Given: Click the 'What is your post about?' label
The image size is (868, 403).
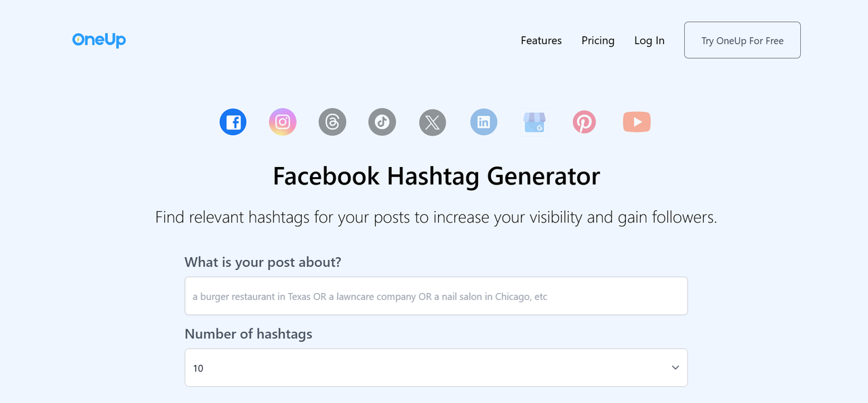Looking at the screenshot, I should [x=263, y=262].
